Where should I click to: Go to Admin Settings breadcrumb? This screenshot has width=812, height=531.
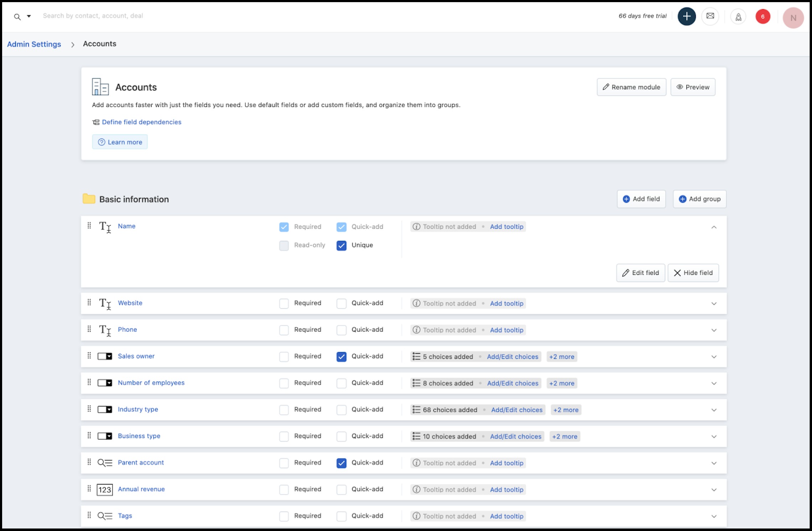pyautogui.click(x=34, y=44)
